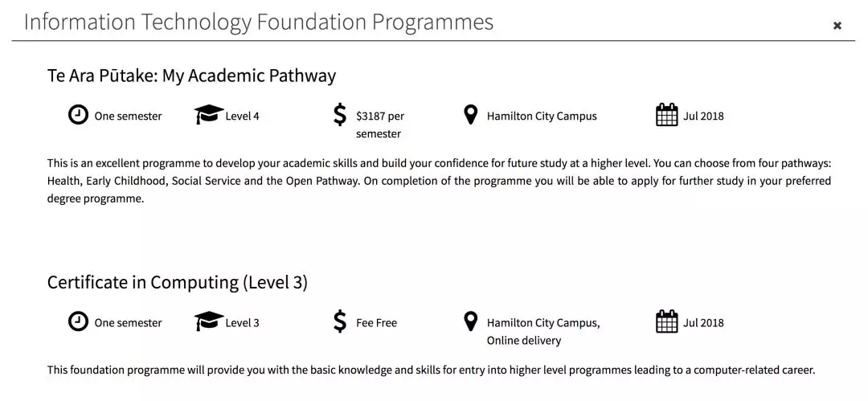Click the Certificate in Computing description text
868x401 pixels.
tap(432, 370)
